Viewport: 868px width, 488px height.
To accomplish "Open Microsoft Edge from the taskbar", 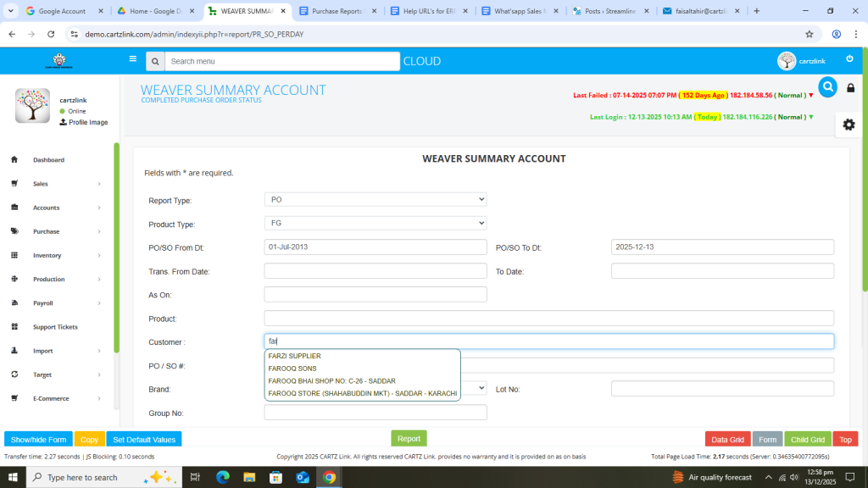I will coord(223,477).
